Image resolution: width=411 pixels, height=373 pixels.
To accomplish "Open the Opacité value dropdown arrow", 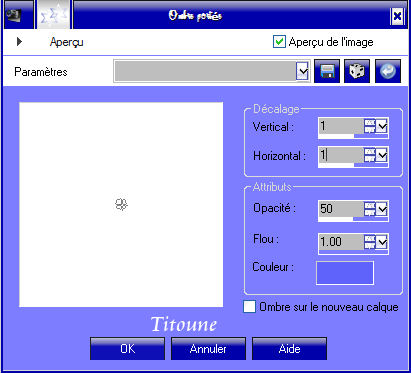I will (x=382, y=209).
